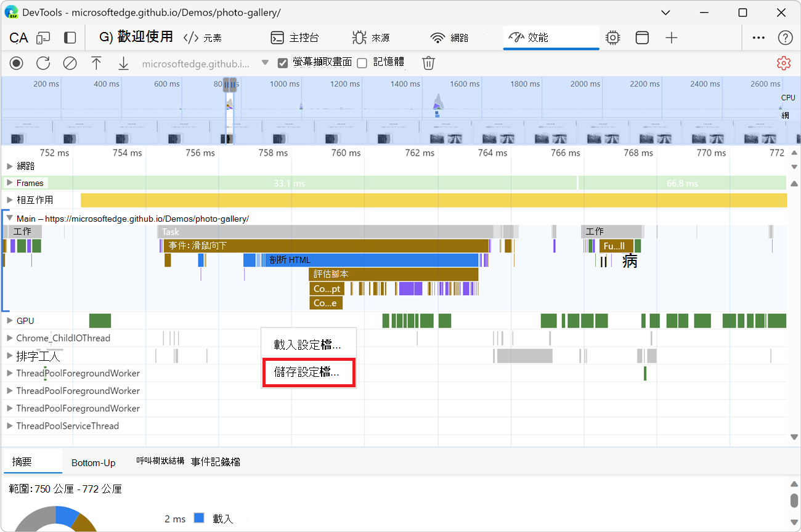The width and height of the screenshot is (801, 532).
Task: Click the Edge DevTools title bar icon
Action: coord(11,12)
